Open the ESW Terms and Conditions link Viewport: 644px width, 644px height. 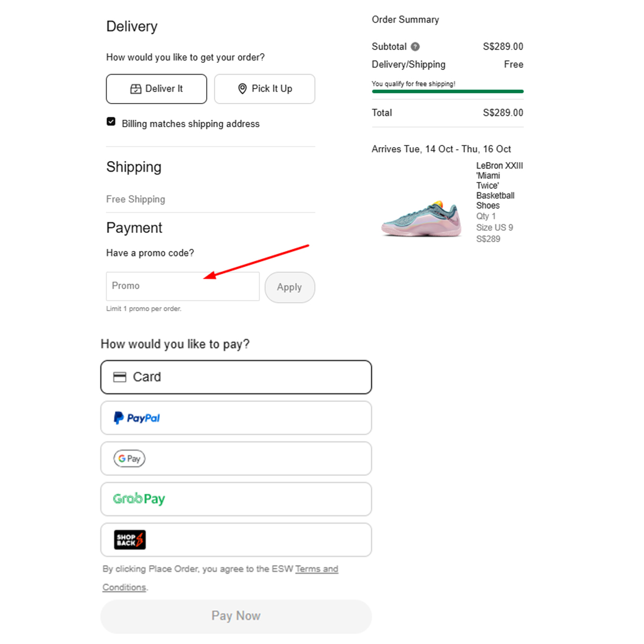pyautogui.click(x=316, y=569)
